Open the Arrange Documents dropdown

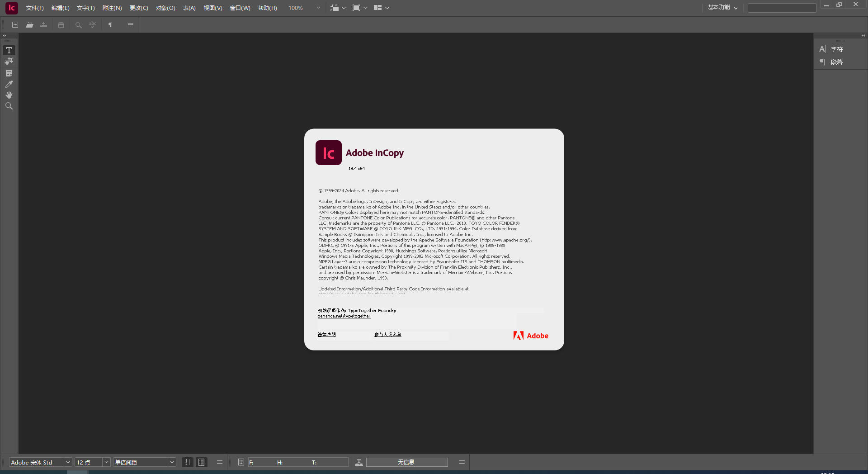point(382,8)
